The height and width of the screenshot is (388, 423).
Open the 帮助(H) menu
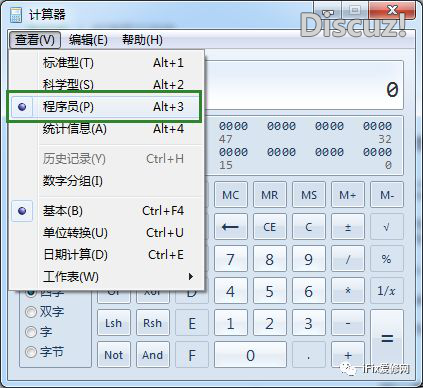tap(142, 40)
